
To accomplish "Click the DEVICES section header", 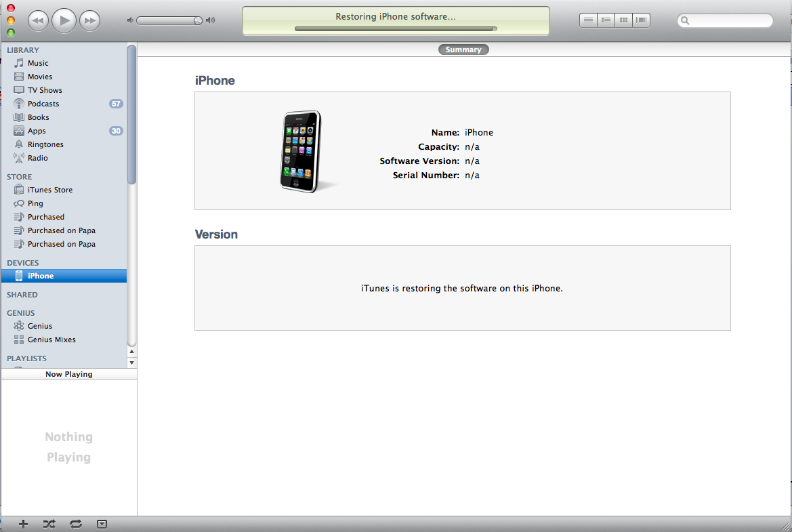I will 23,263.
